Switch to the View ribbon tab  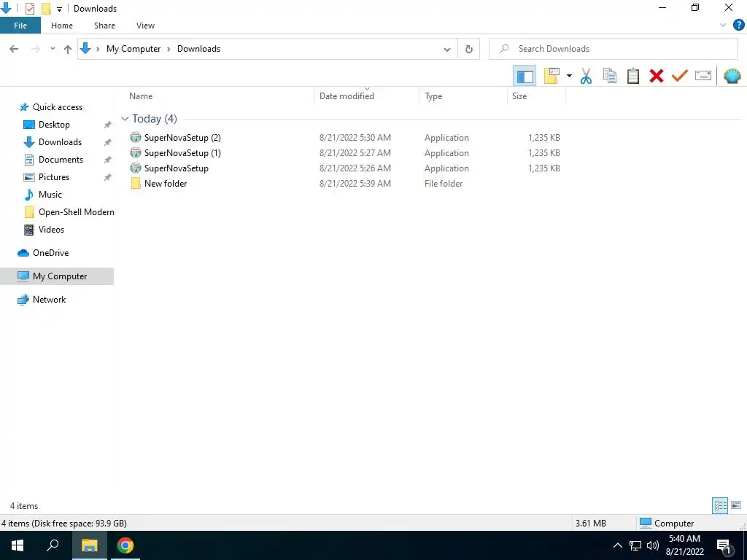(145, 26)
